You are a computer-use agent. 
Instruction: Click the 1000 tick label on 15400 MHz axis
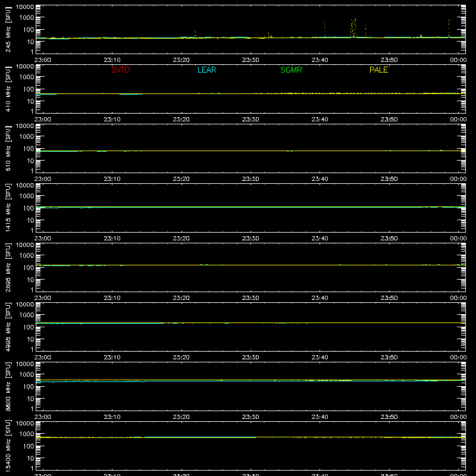pos(27,434)
